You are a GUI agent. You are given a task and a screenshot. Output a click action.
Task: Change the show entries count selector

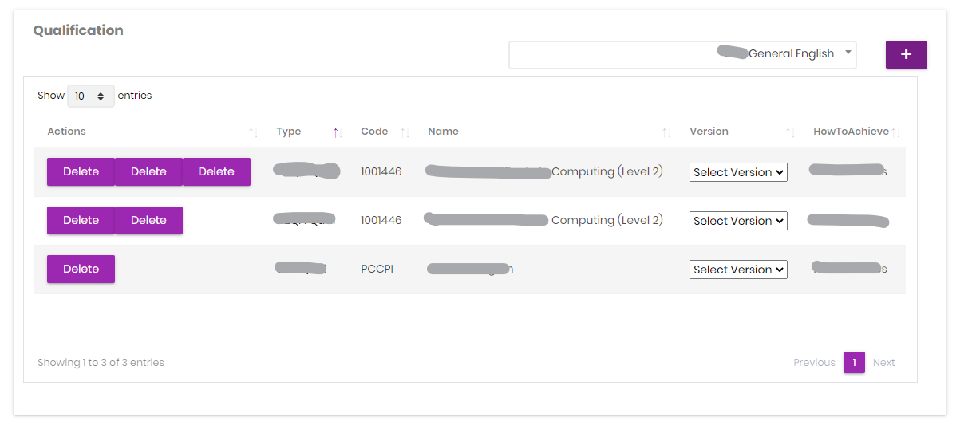point(90,96)
